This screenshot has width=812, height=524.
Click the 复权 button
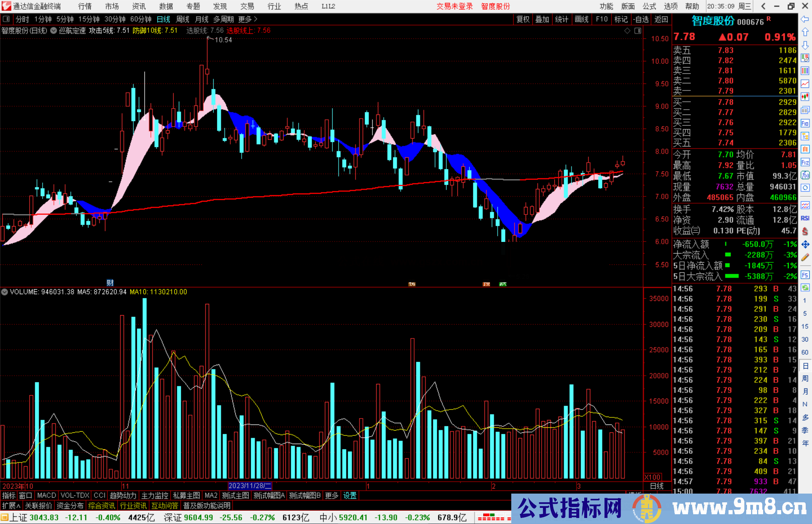pyautogui.click(x=523, y=19)
